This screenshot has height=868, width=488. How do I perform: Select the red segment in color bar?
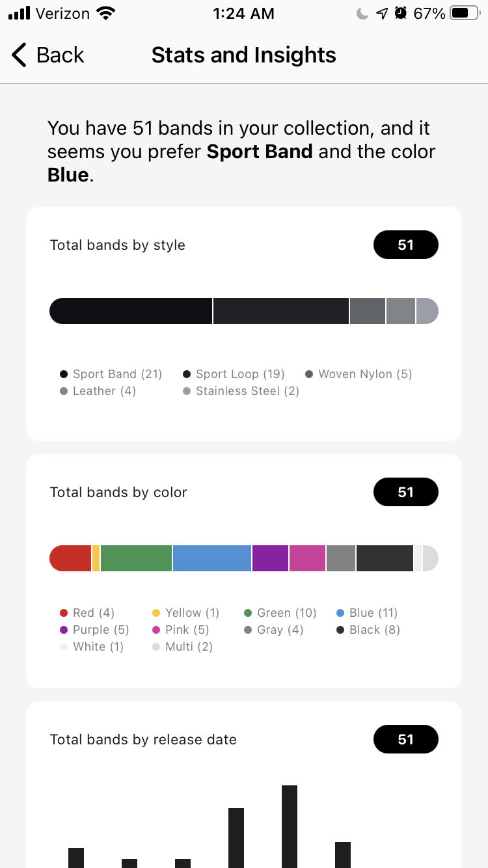coord(72,558)
